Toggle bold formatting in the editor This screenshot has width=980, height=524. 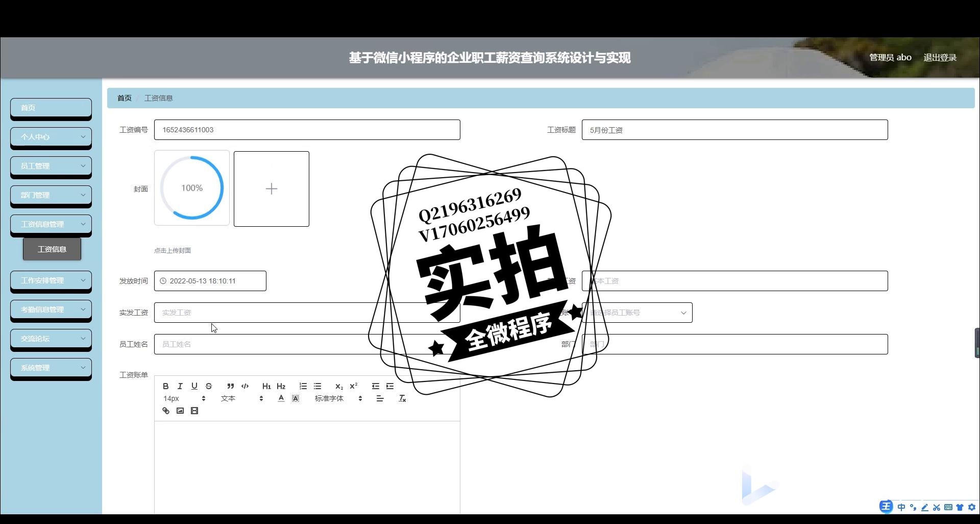[165, 386]
